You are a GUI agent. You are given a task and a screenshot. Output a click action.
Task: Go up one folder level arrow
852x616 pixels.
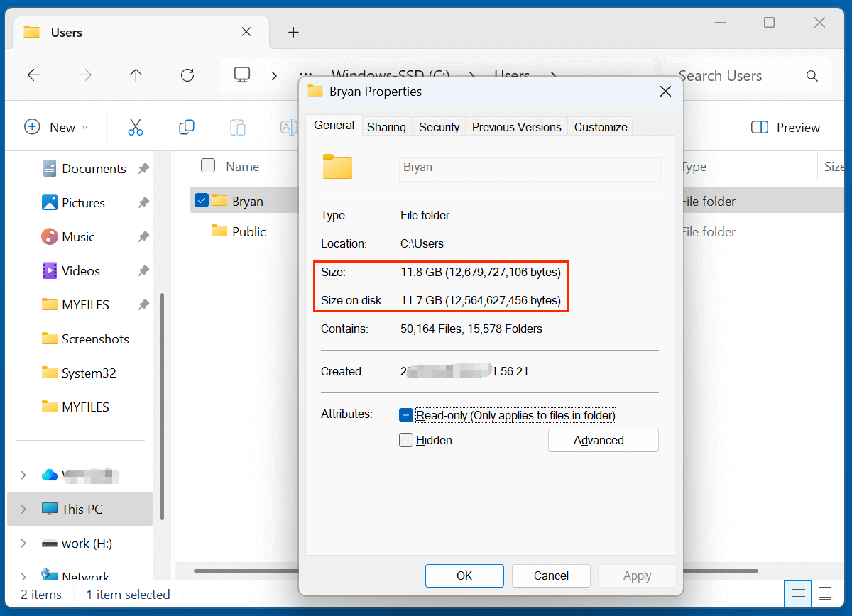tap(136, 75)
